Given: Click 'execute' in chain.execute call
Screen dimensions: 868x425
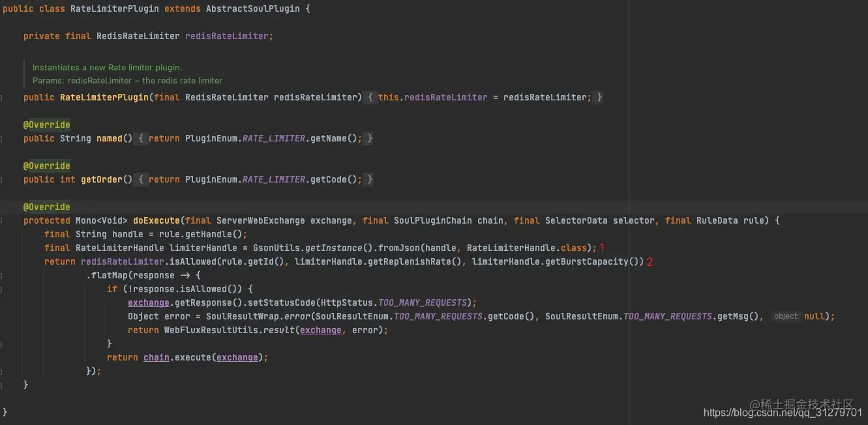Looking at the screenshot, I should point(193,357).
